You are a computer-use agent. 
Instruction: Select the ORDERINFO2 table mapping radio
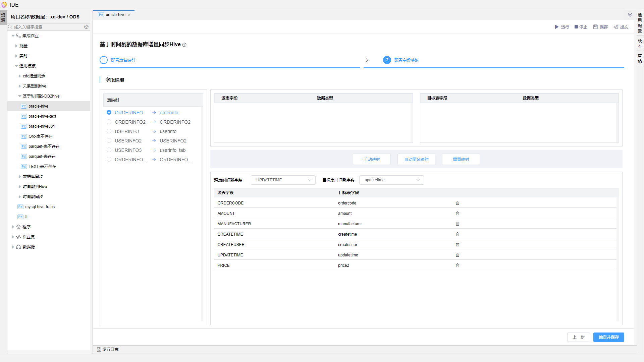click(109, 122)
